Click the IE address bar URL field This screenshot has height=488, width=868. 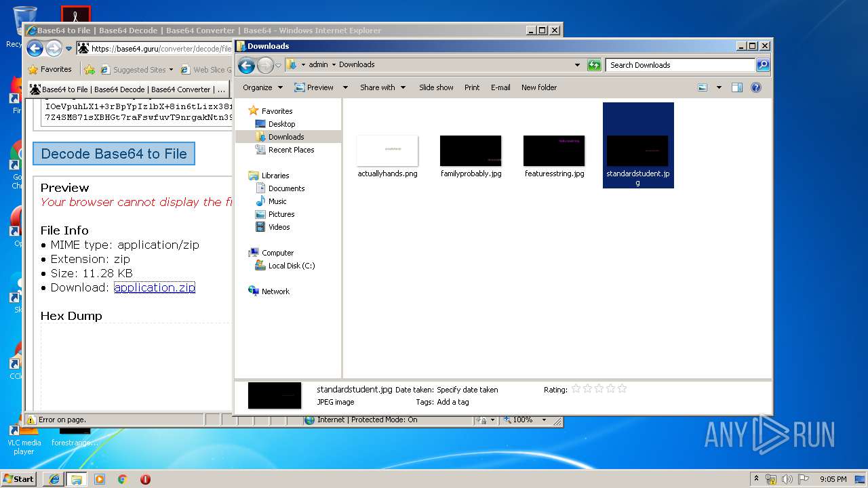click(161, 49)
